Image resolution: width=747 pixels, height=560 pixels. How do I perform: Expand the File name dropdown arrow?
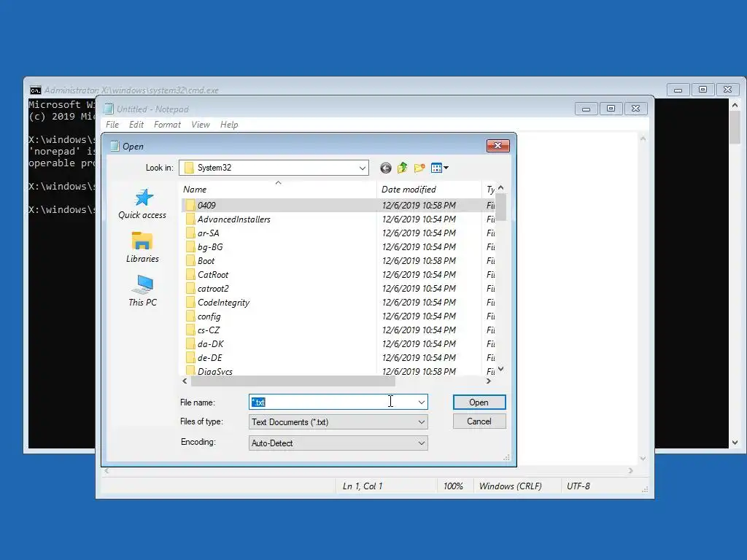421,402
